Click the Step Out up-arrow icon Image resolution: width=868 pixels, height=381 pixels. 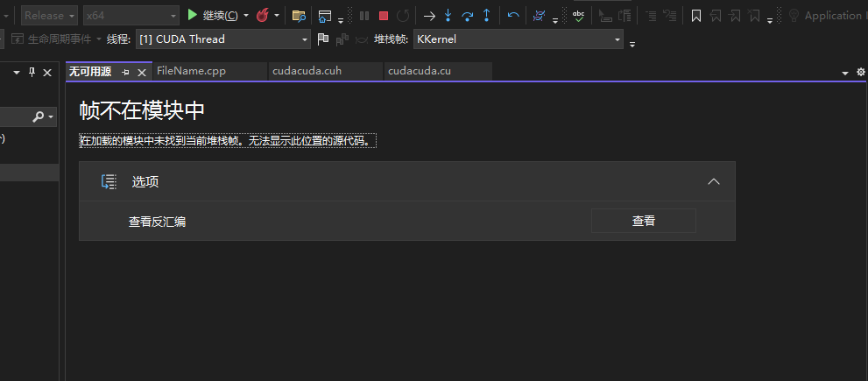pos(487,16)
